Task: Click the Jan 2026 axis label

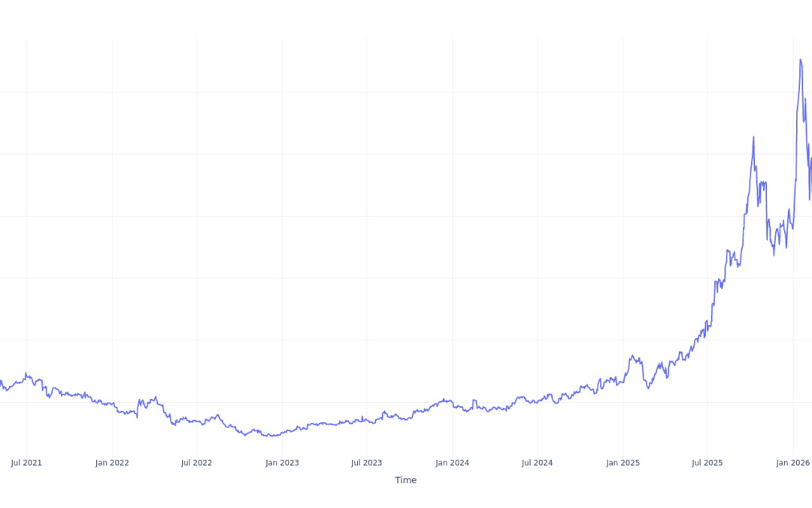Action: tap(792, 462)
